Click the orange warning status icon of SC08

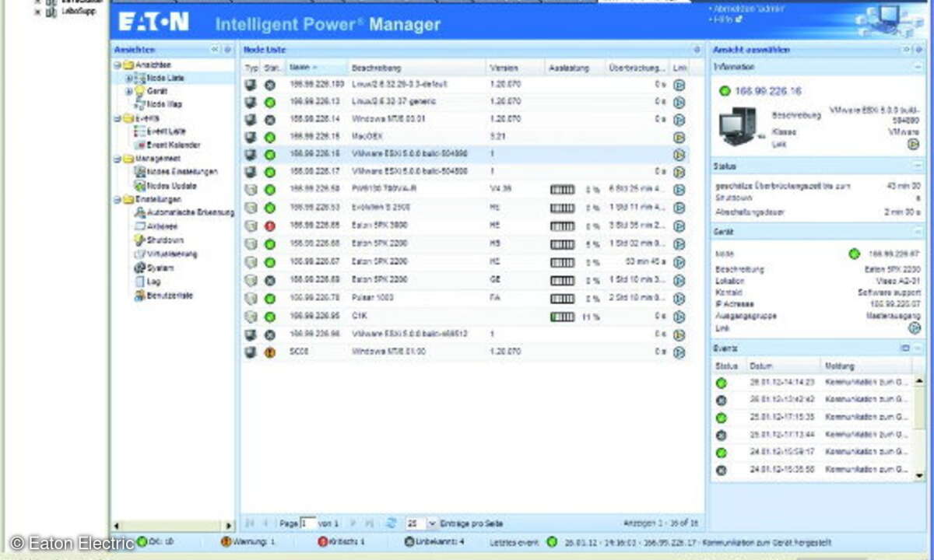(x=270, y=352)
